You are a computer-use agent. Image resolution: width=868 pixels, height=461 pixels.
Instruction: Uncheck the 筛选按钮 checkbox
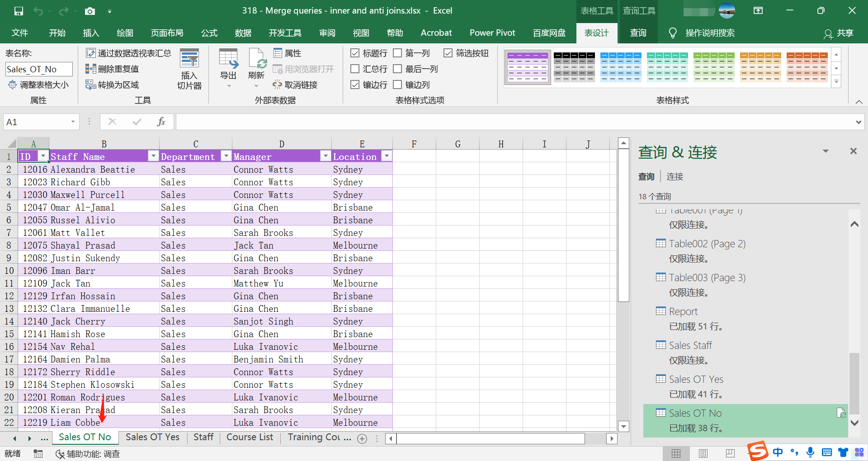coord(448,53)
